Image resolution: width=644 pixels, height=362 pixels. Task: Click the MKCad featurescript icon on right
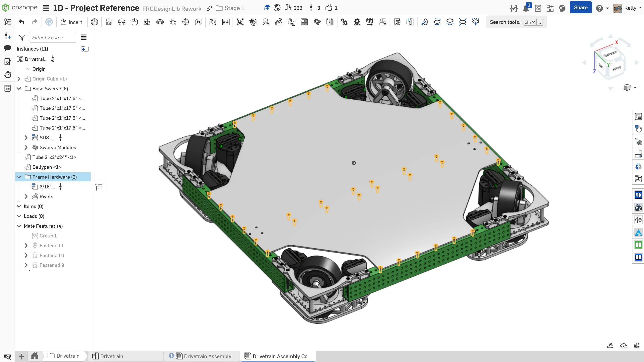click(x=638, y=195)
